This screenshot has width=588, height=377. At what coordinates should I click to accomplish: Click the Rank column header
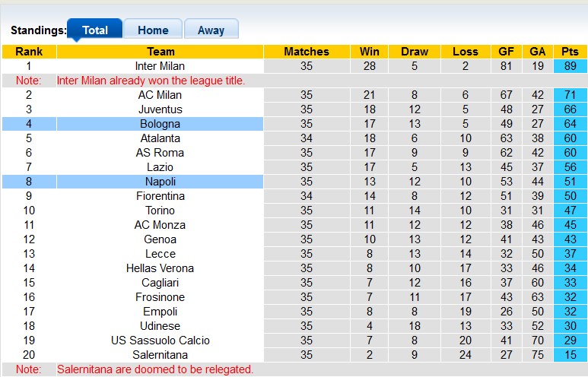(x=29, y=52)
